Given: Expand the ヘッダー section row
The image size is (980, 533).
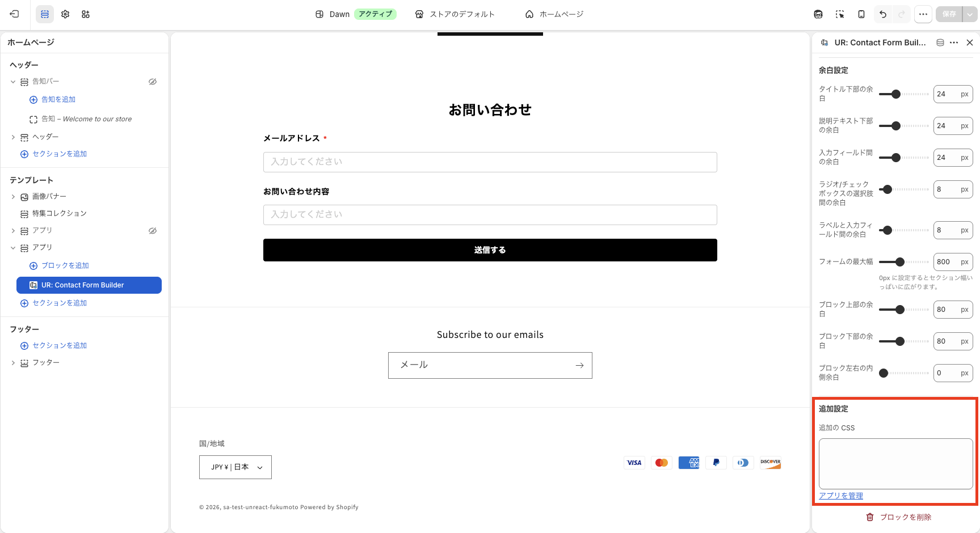Looking at the screenshot, I should pos(13,137).
